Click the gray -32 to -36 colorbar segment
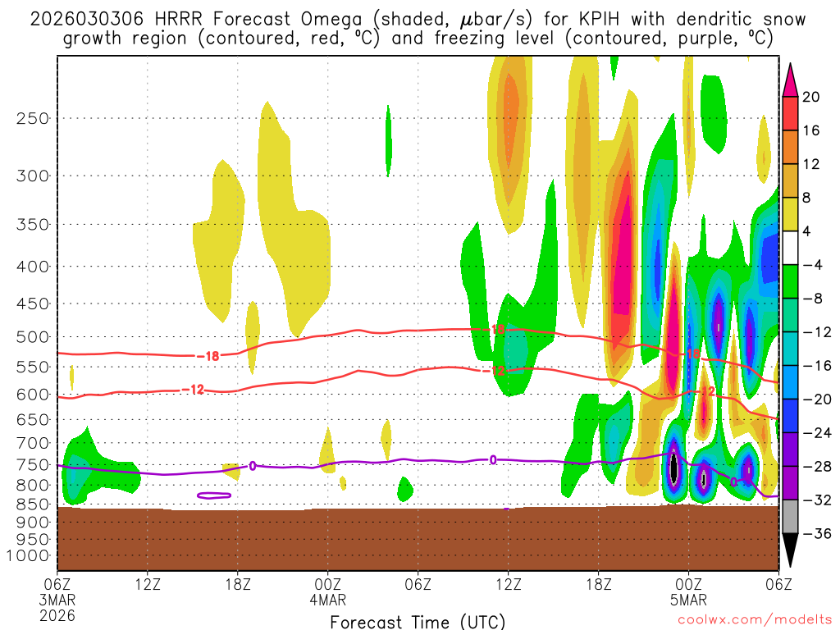 pos(790,517)
